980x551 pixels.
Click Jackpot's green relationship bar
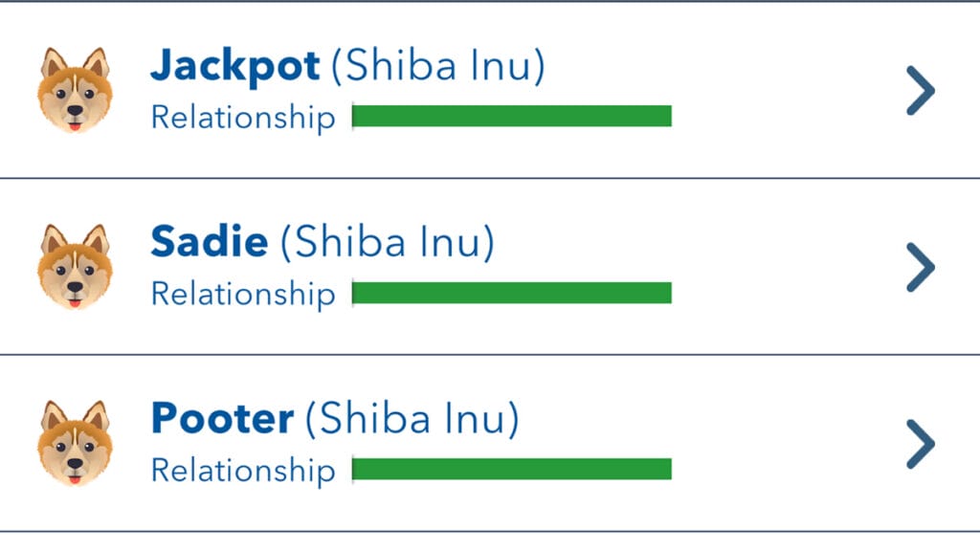512,116
